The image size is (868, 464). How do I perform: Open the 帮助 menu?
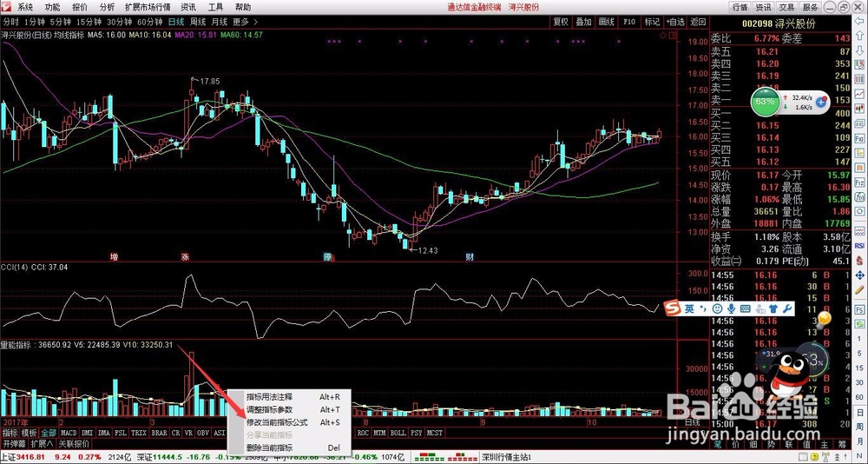(x=242, y=7)
